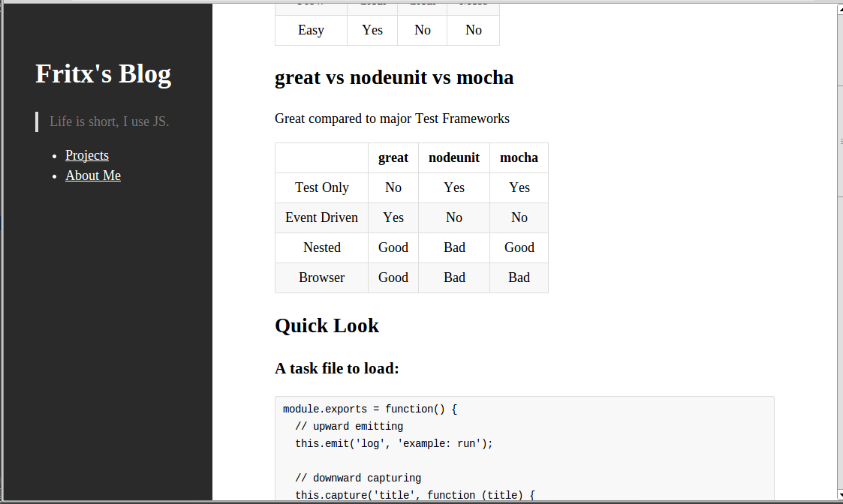Viewport: 843px width, 504px height.
Task: Click the 'mocha' column header
Action: [519, 157]
